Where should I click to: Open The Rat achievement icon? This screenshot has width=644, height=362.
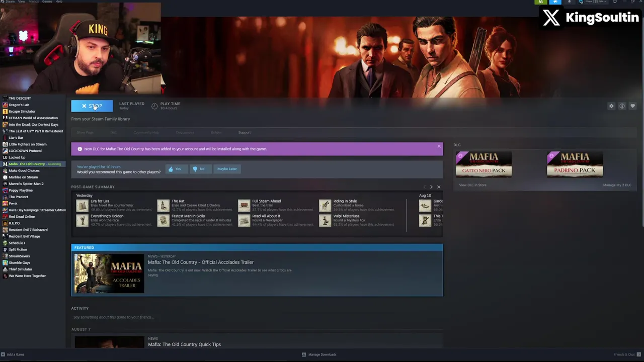(x=163, y=205)
